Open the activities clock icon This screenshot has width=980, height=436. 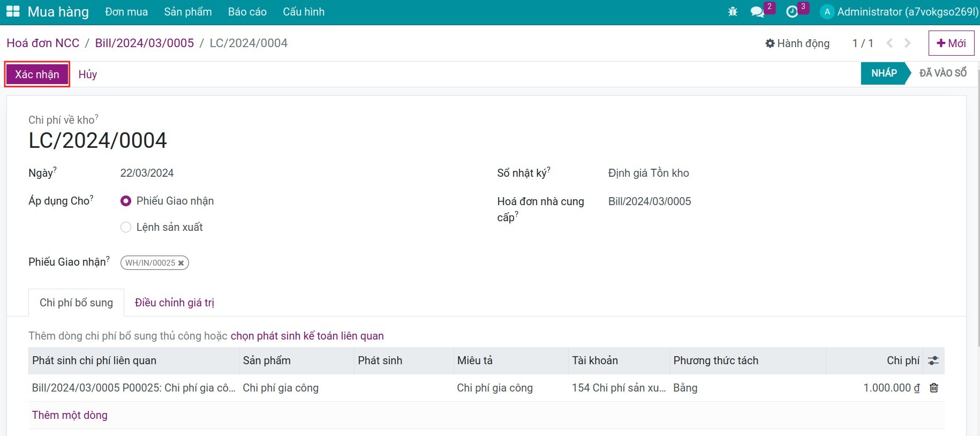(x=792, y=12)
